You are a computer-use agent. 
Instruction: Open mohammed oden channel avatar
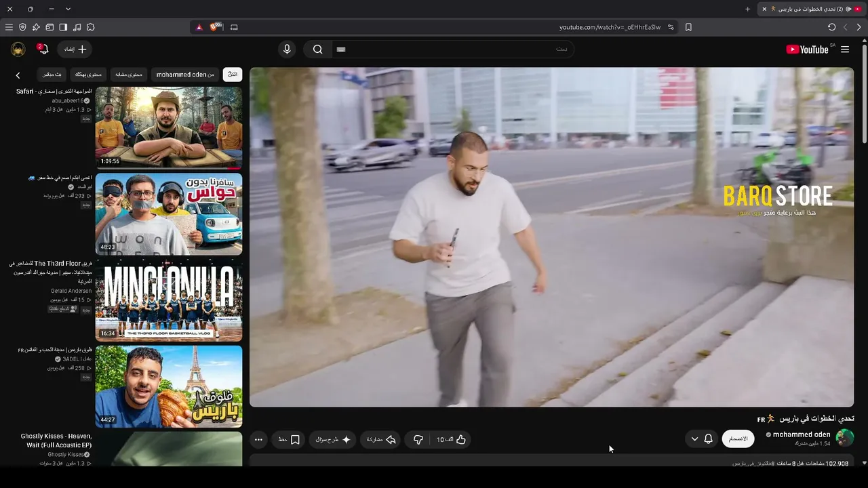click(x=845, y=438)
